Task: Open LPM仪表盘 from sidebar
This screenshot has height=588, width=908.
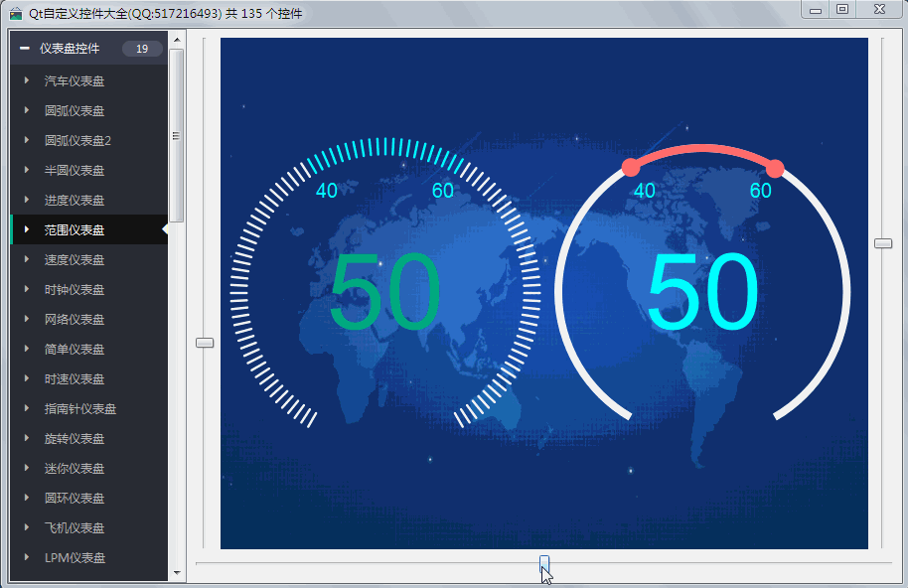Action: click(75, 557)
